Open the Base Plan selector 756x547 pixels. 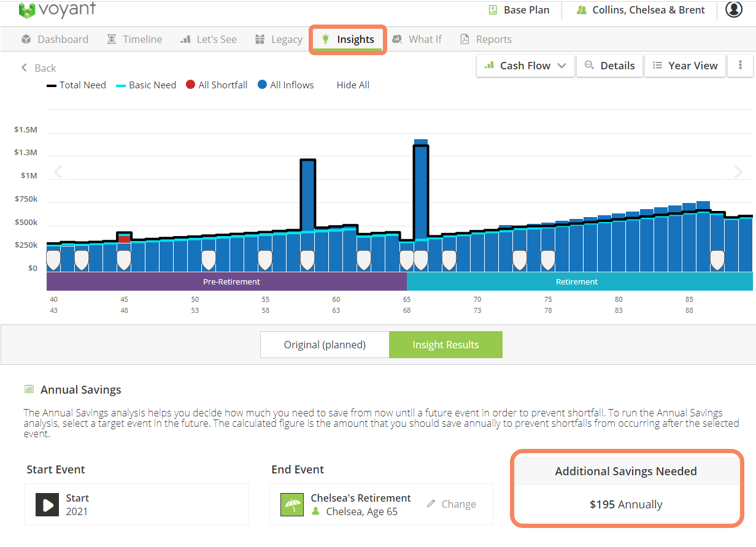[x=519, y=10]
